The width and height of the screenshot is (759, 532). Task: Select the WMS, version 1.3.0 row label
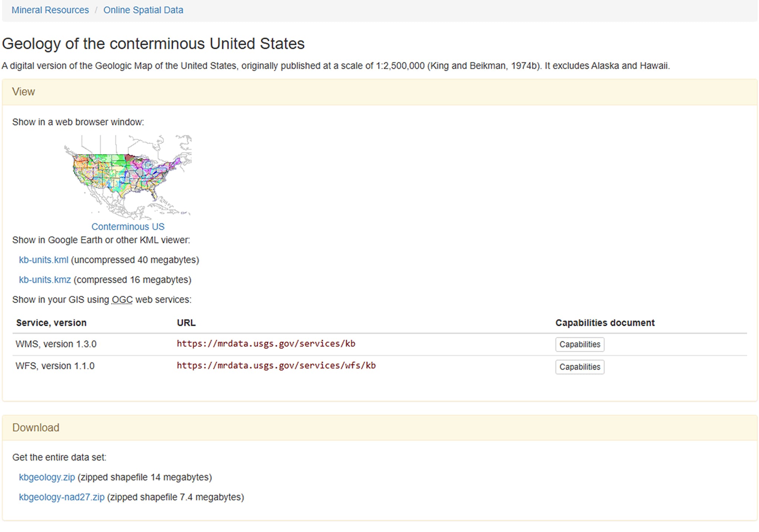pyautogui.click(x=56, y=344)
